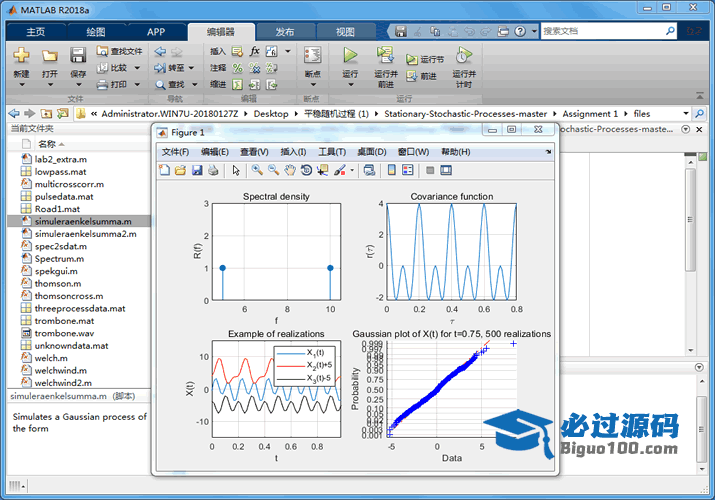Viewport: 715px width, 500px height.
Task: Click 'Assignment 1' in the address path
Action: (590, 113)
